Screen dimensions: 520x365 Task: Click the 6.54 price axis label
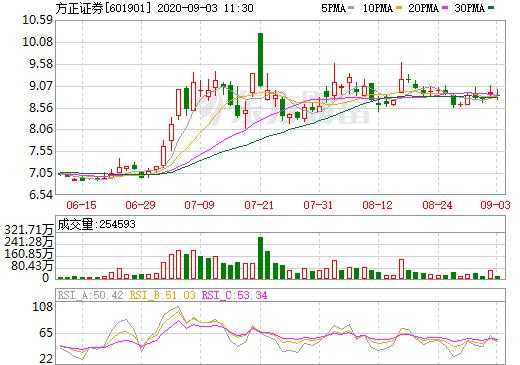[41, 195]
